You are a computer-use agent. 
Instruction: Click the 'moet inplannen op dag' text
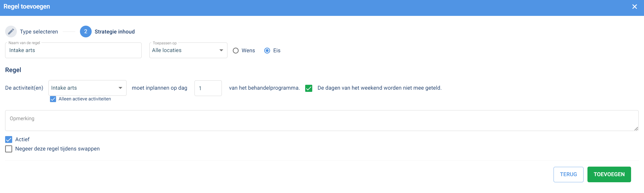159,88
